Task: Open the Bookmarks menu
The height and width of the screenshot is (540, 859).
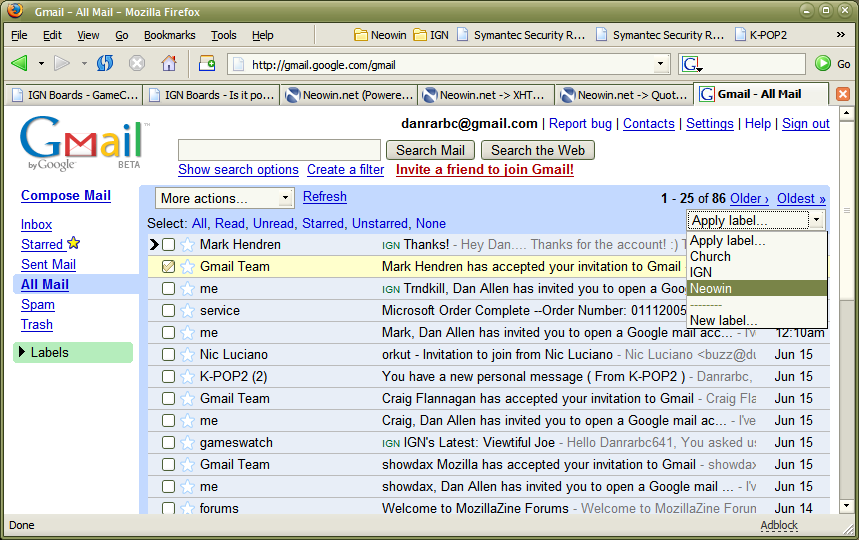Action: [169, 35]
